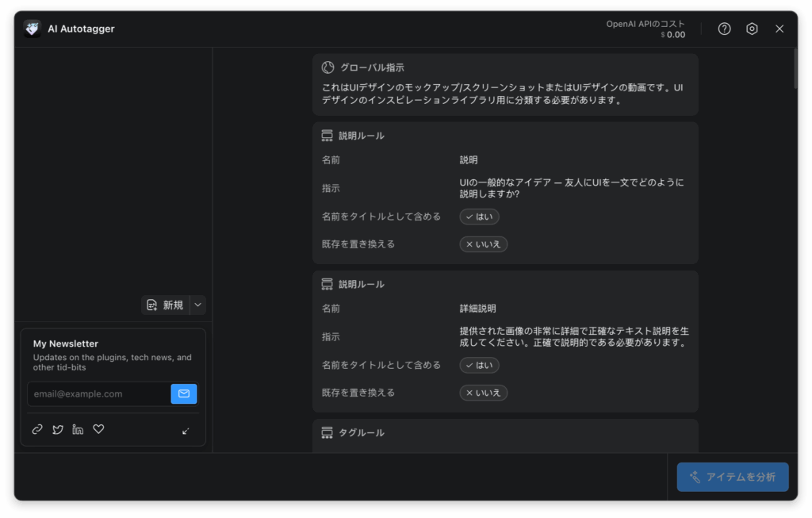Submit newsletter email with envelope button
The width and height of the screenshot is (812, 518).
point(184,393)
